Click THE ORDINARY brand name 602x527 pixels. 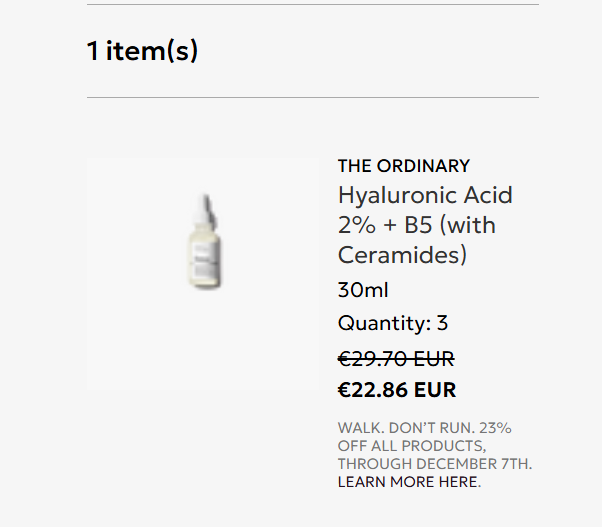(x=403, y=166)
